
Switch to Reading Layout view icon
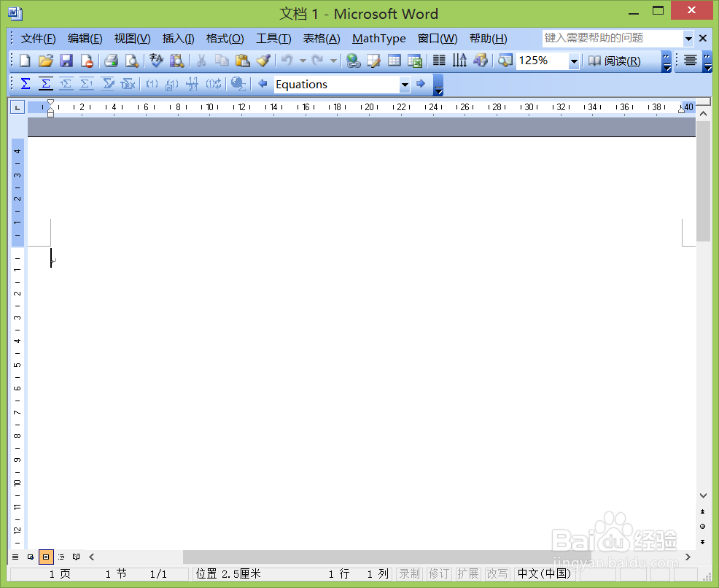tap(76, 557)
